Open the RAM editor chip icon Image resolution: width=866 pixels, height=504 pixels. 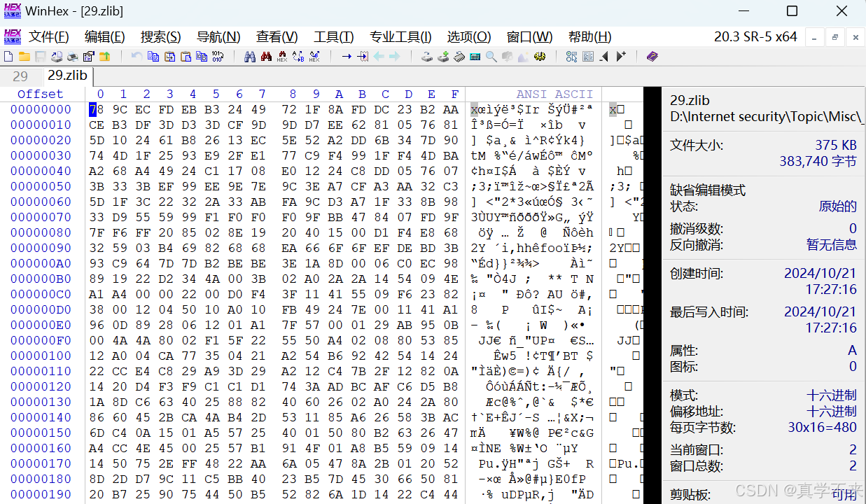(x=459, y=57)
